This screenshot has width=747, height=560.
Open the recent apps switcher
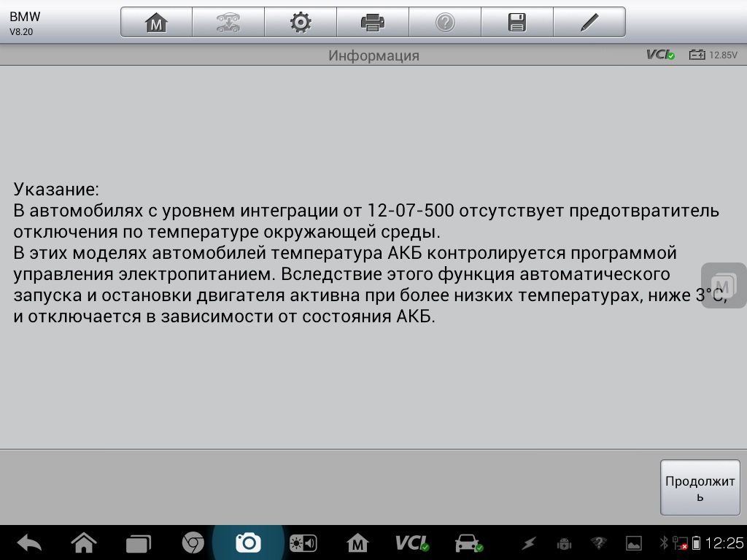pos(138,542)
